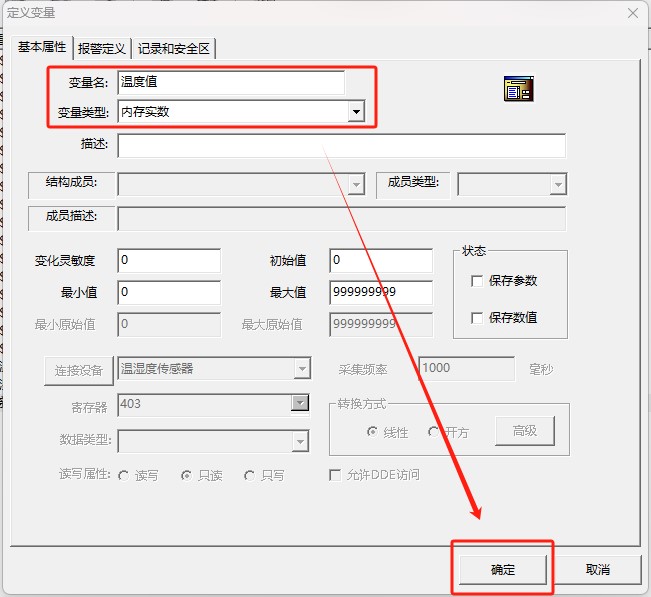The height and width of the screenshot is (597, 651).
Task: Expand the 数据类型 dropdown
Action: click(x=299, y=441)
